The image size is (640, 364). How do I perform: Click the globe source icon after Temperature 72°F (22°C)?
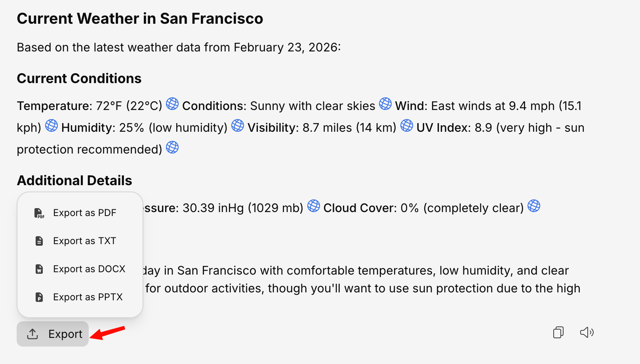pyautogui.click(x=172, y=104)
